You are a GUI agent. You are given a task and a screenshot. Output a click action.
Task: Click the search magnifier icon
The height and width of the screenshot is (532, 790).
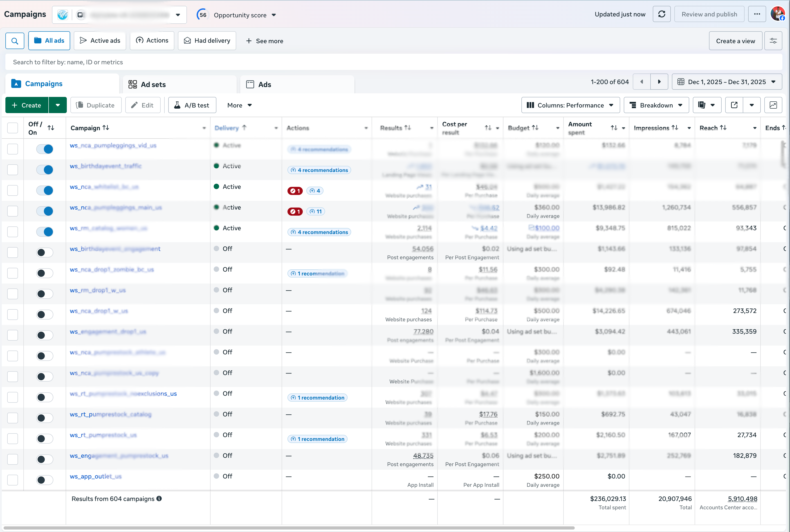(15, 41)
